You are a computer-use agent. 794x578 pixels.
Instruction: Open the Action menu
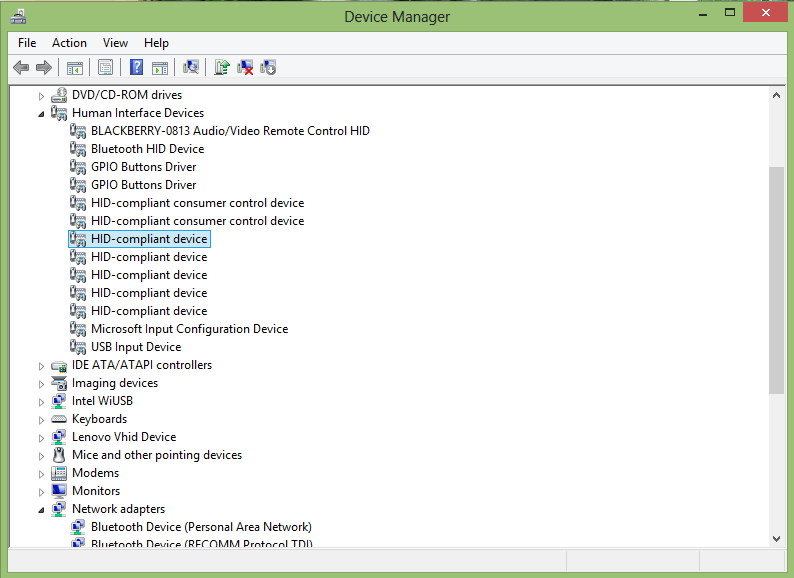69,43
